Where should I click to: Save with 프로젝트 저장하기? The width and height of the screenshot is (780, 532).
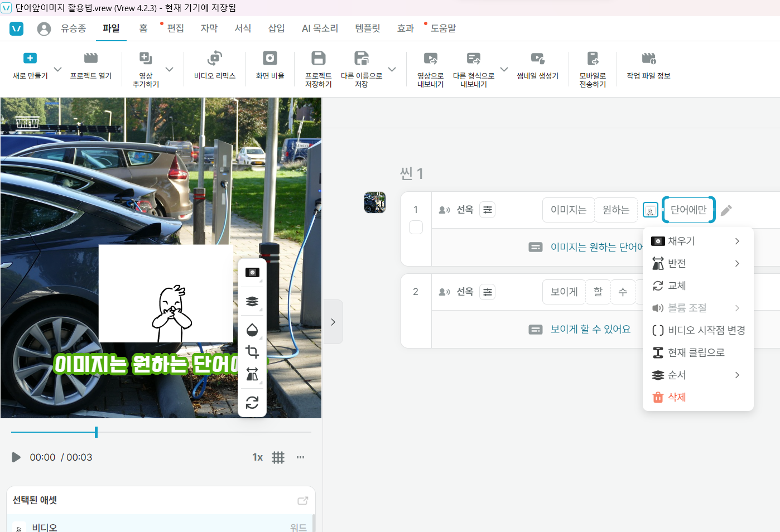coord(319,69)
